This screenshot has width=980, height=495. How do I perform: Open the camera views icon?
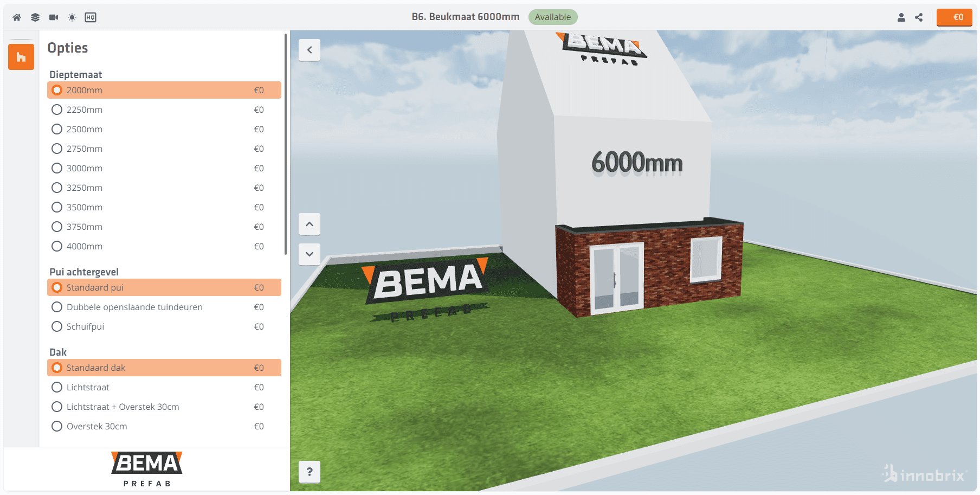[x=54, y=17]
